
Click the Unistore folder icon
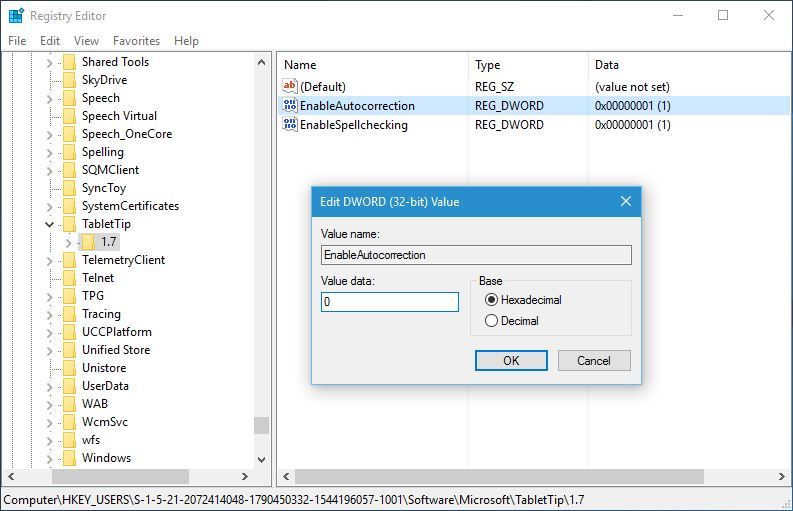click(x=70, y=368)
